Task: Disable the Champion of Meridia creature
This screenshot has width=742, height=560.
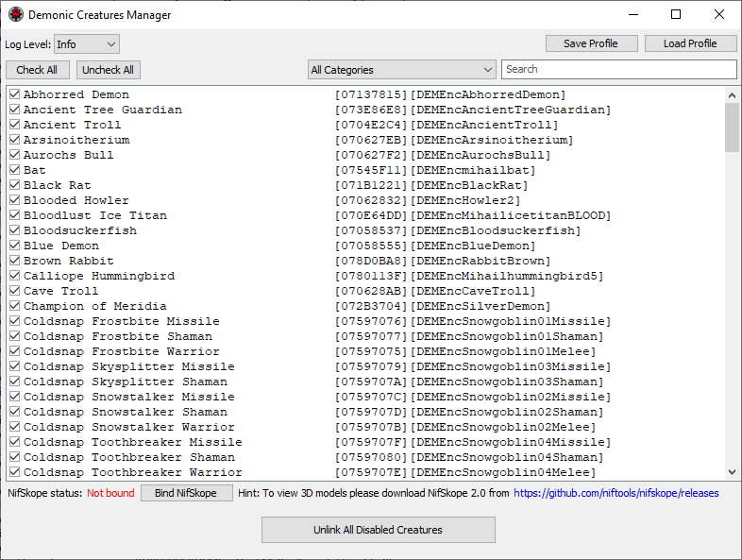Action: 14,306
